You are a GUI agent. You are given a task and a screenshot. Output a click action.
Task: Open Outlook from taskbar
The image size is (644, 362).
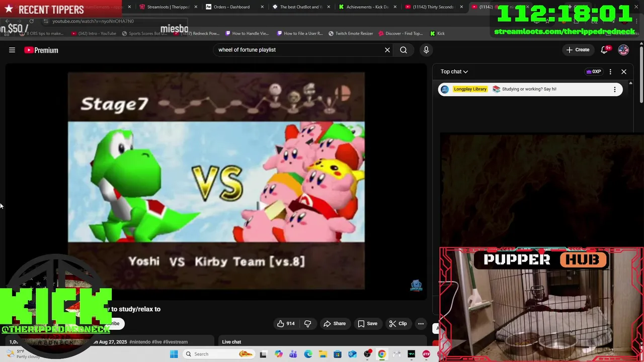point(352,354)
